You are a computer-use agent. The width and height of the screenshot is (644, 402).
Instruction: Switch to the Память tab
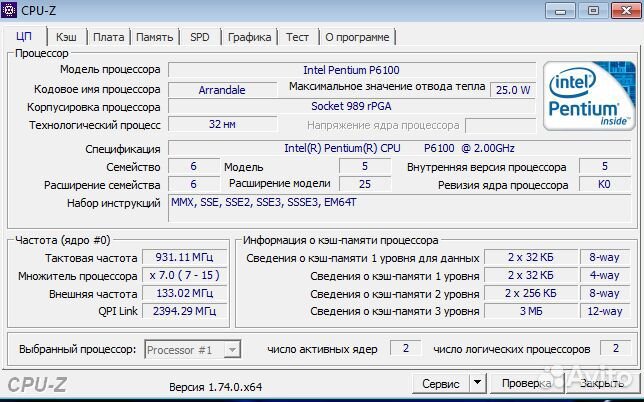(x=154, y=37)
